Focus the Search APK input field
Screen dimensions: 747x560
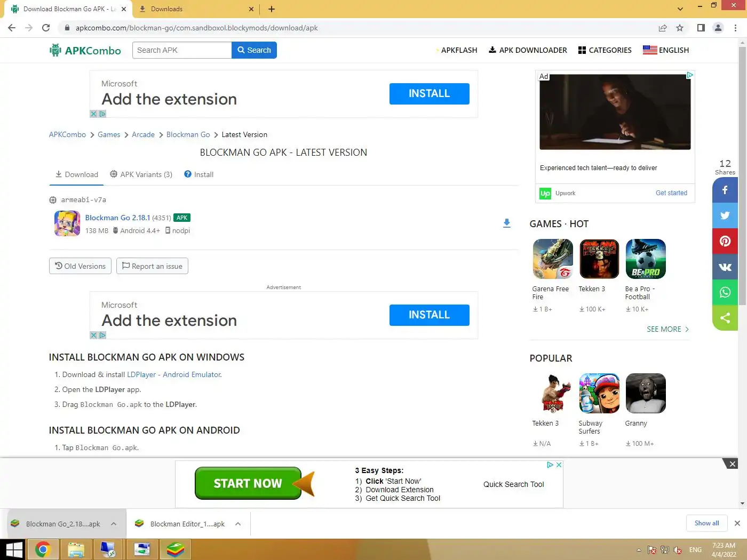point(182,50)
